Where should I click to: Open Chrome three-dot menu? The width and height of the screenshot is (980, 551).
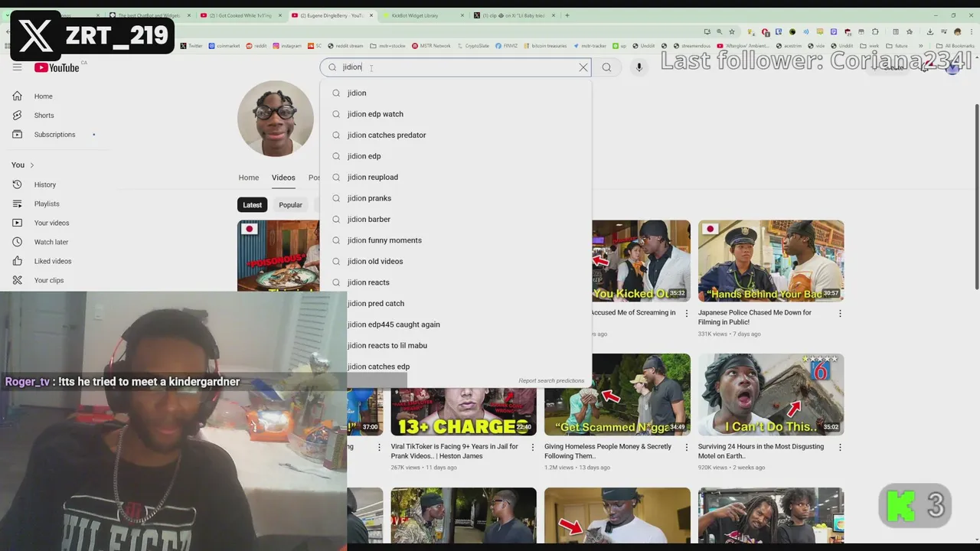(971, 31)
